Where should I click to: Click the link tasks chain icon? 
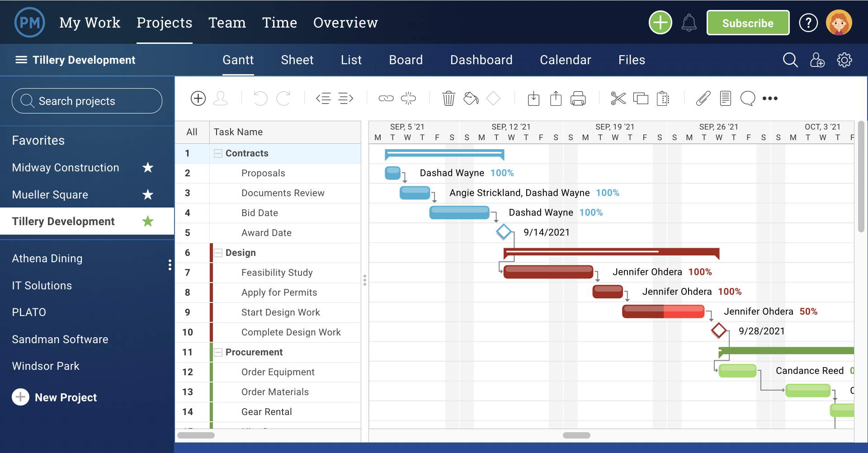(386, 98)
